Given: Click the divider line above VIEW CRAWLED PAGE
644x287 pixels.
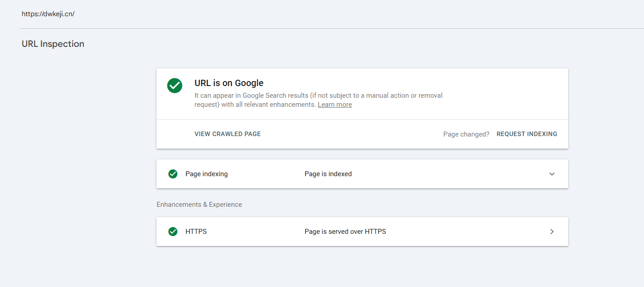Looking at the screenshot, I should coord(362,120).
